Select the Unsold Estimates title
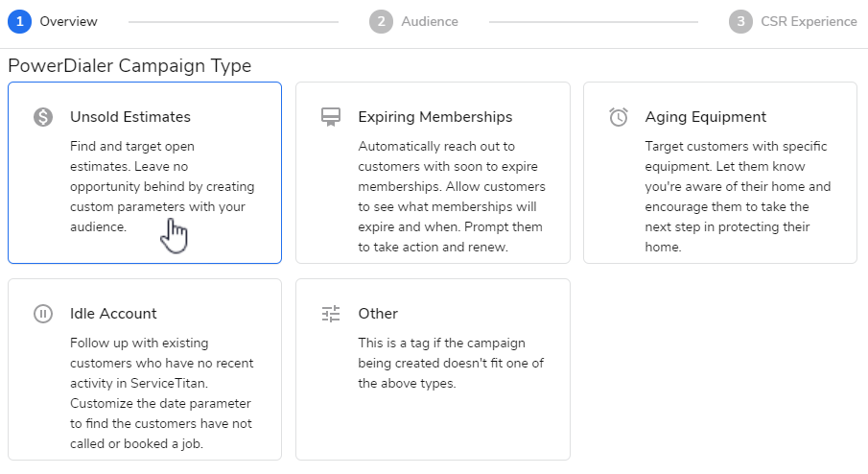 (130, 117)
